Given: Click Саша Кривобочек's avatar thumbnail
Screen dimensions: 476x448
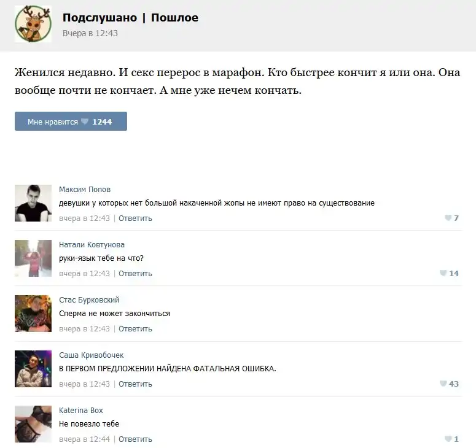Looking at the screenshot, I should coord(33,369).
